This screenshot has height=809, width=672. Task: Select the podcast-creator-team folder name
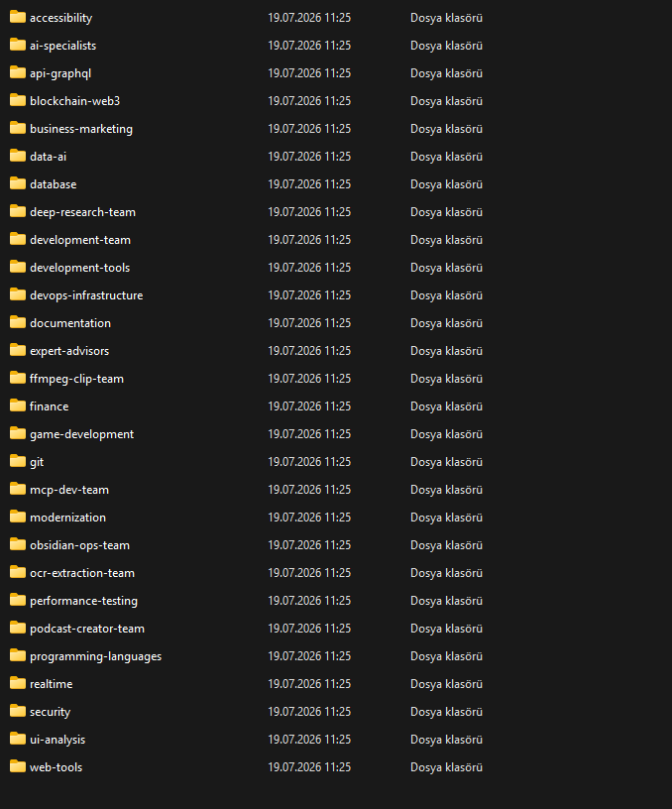tap(87, 629)
